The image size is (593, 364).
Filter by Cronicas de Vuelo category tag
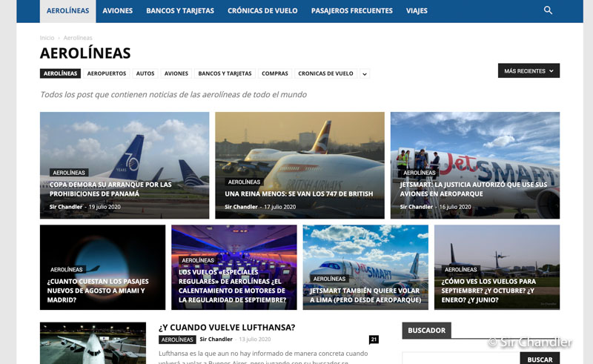click(x=325, y=73)
